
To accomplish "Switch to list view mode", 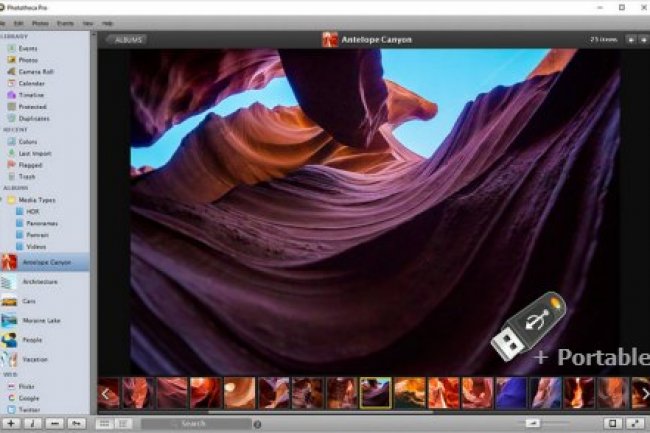I will click(124, 424).
